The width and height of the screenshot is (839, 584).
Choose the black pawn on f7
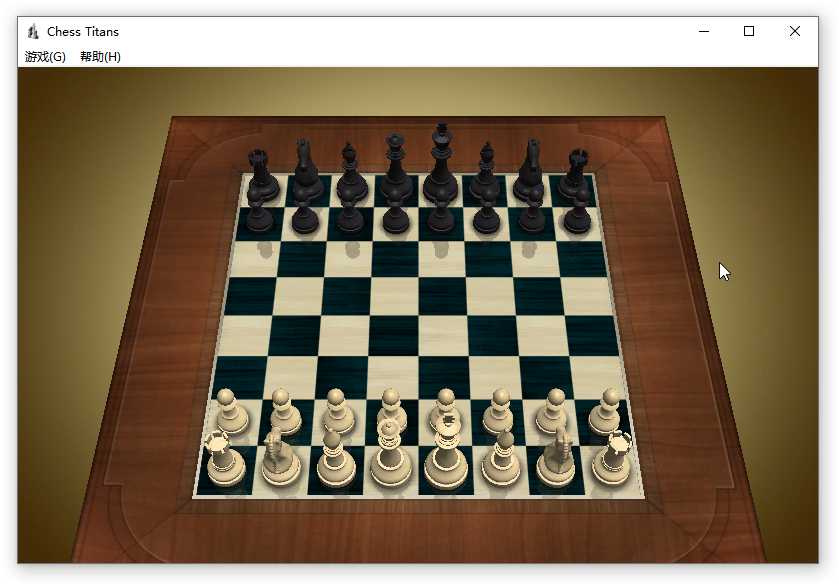pyautogui.click(x=486, y=211)
